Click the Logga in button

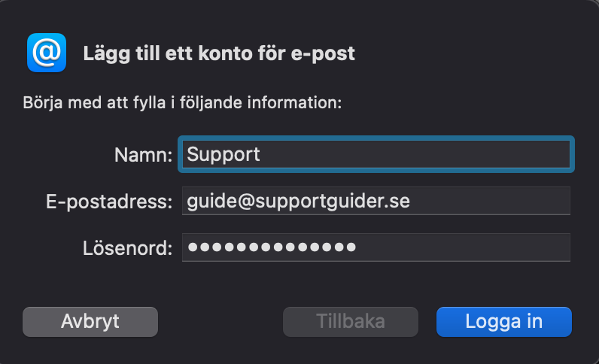tap(504, 322)
